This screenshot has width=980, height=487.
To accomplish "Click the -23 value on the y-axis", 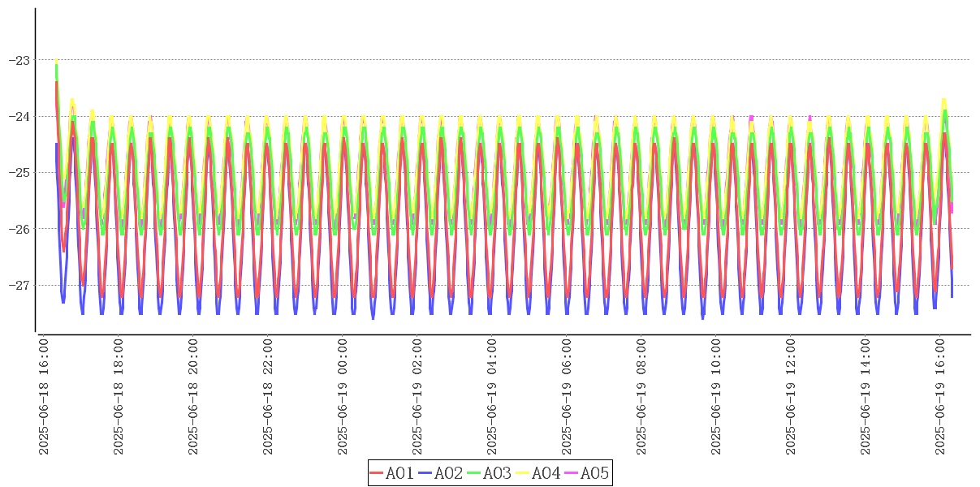I will tap(18, 60).
